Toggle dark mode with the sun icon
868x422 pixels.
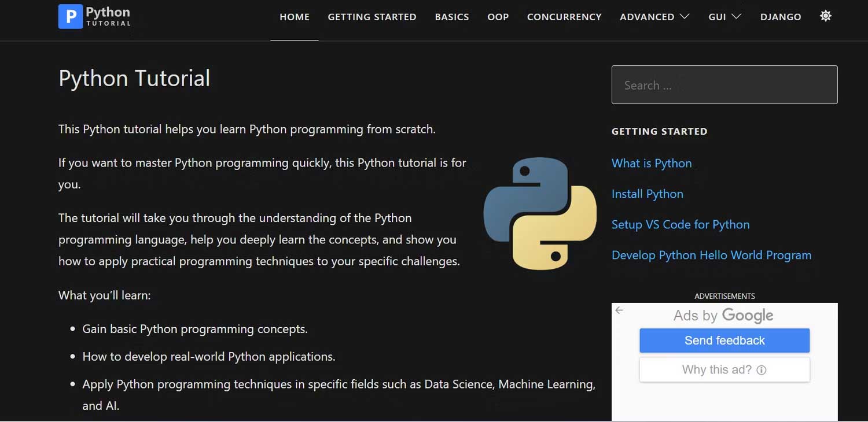(825, 16)
